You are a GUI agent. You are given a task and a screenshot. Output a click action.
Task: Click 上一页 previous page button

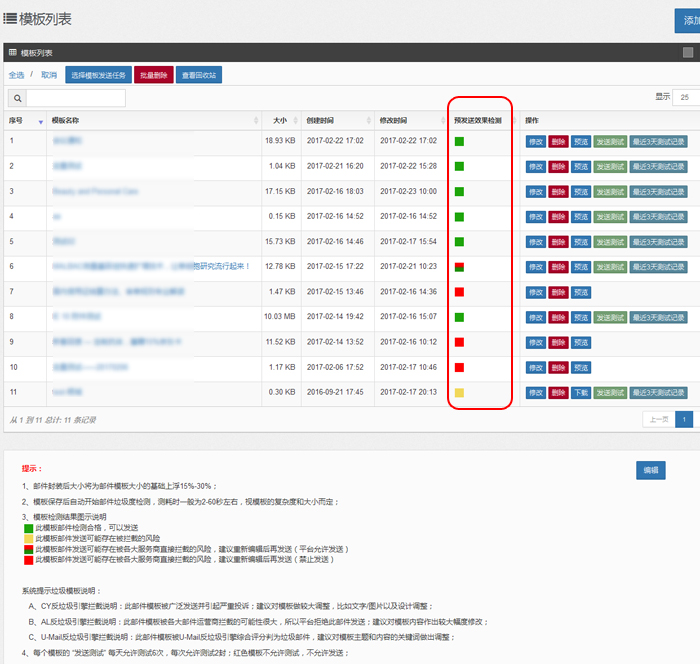657,419
